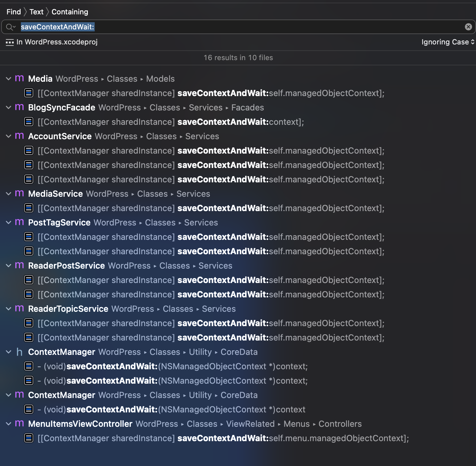Collapse the MediaService file results
476x466 pixels.
point(8,194)
